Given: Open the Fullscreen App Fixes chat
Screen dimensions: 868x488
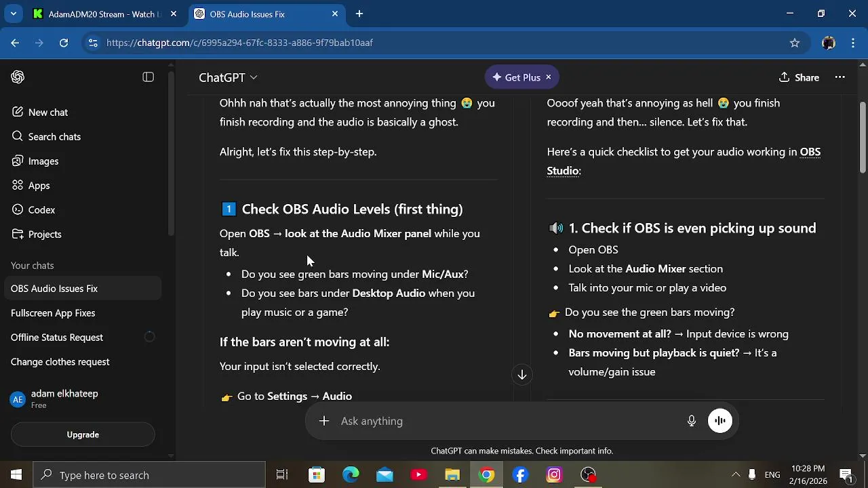Looking at the screenshot, I should tap(83, 313).
